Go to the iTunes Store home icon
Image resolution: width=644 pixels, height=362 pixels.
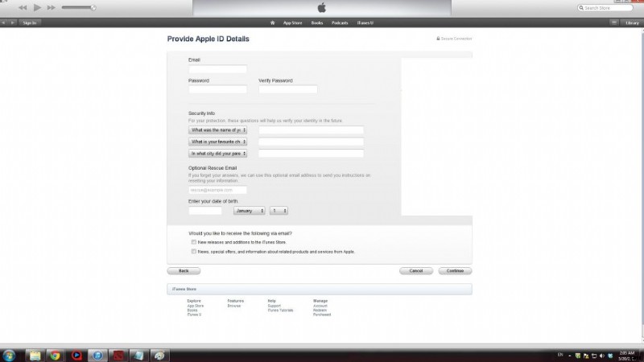click(x=273, y=23)
